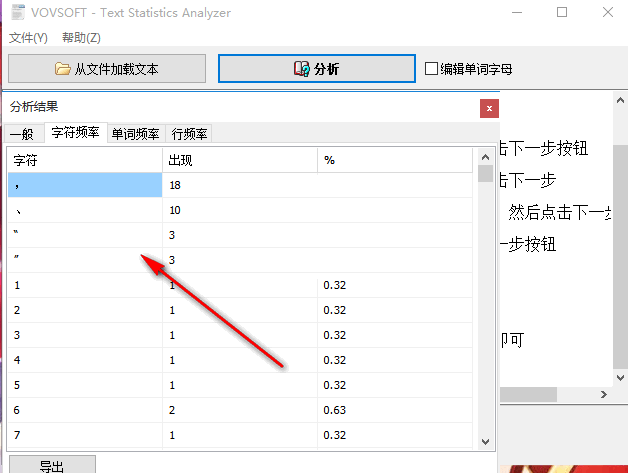This screenshot has width=628, height=473.
Task: Select the row for character 2
Action: pos(240,310)
